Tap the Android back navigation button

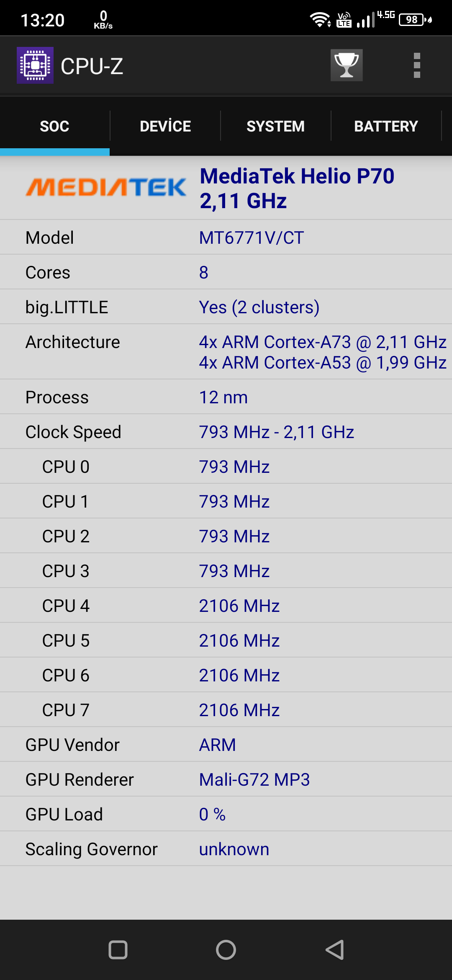tap(335, 950)
